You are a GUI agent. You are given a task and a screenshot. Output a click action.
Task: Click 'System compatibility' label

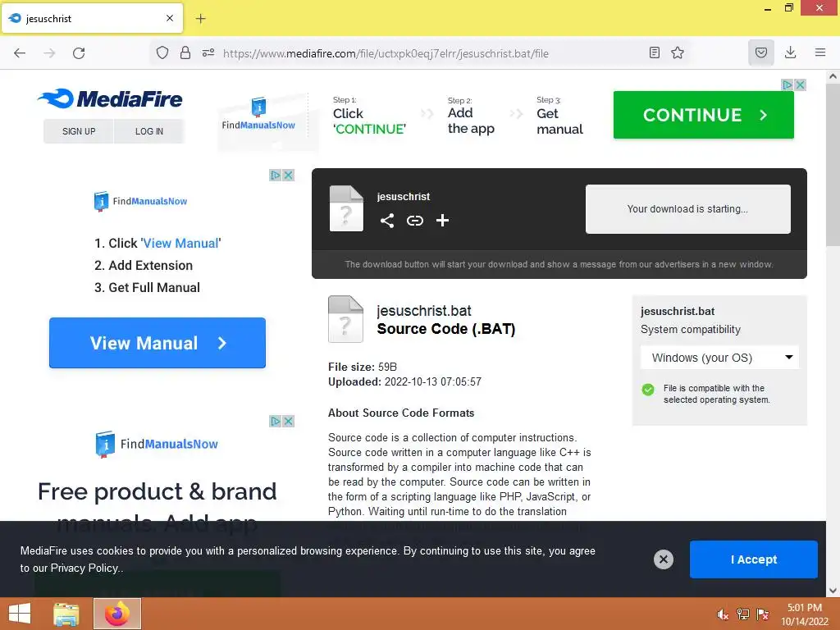click(691, 330)
